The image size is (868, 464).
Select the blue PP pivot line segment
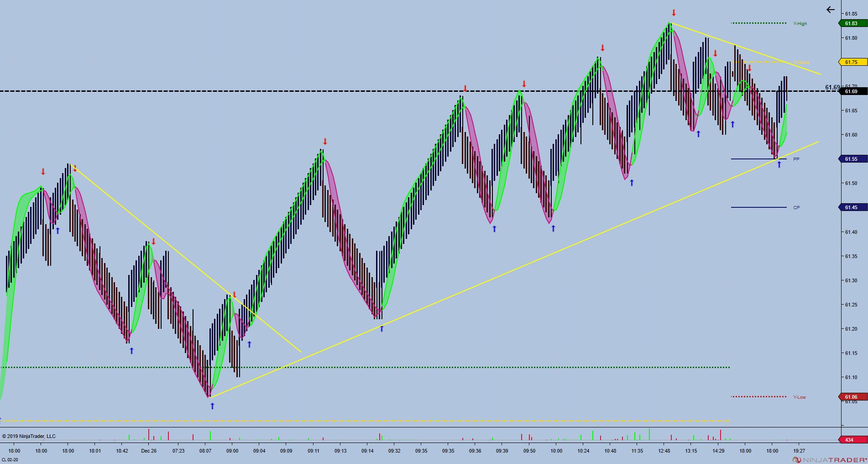click(758, 159)
